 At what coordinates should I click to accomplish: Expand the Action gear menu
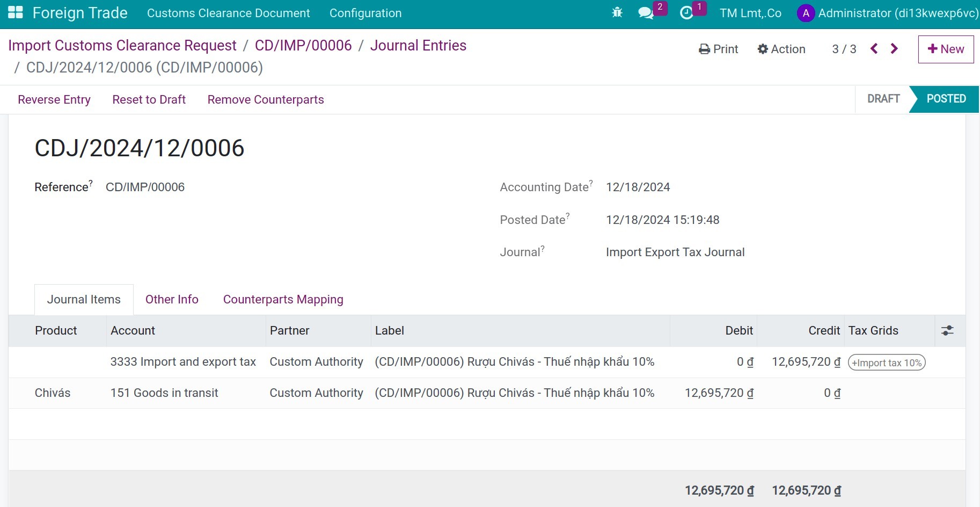click(x=781, y=49)
